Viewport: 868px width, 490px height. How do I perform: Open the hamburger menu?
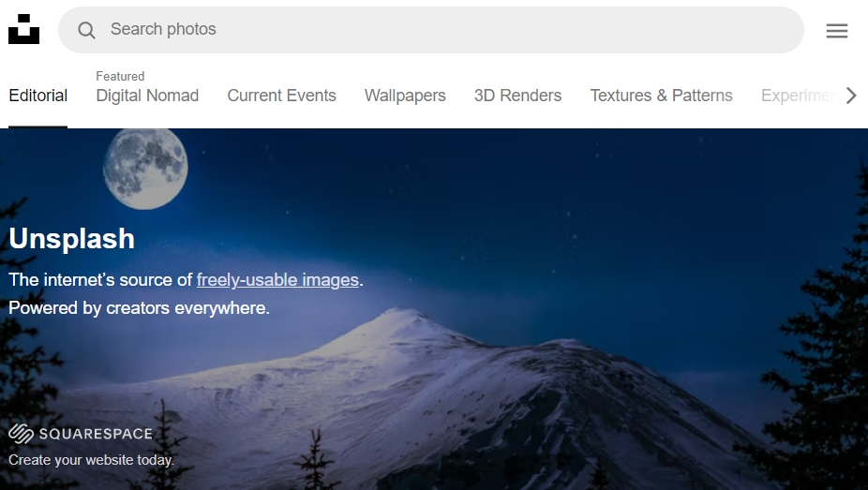pyautogui.click(x=836, y=31)
